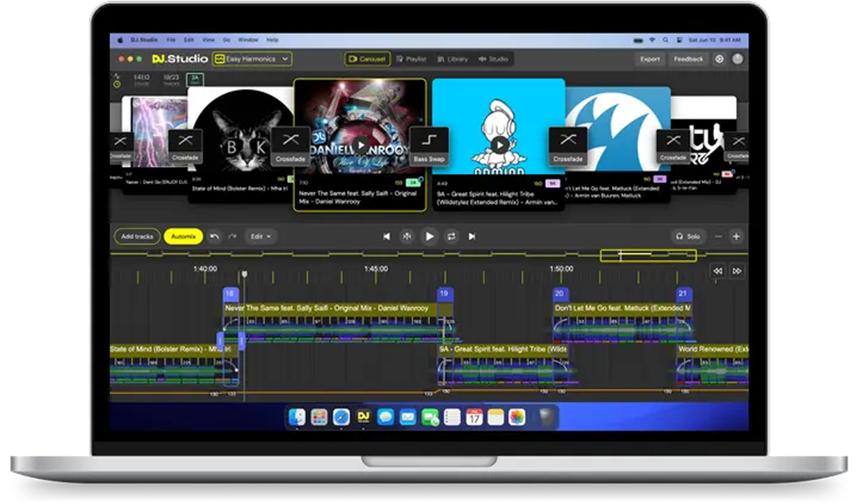
Task: Skip to the previous track
Action: coord(386,237)
